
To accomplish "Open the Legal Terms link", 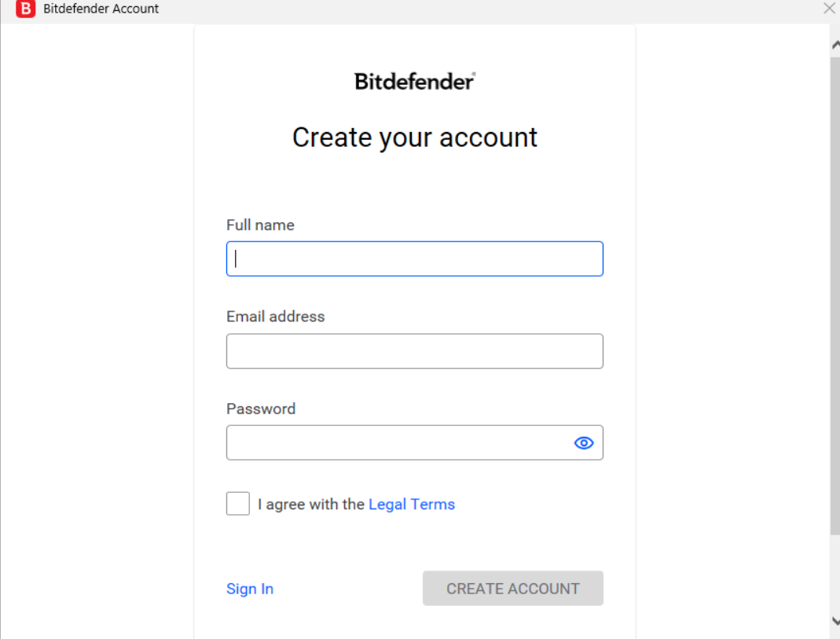I will [412, 504].
